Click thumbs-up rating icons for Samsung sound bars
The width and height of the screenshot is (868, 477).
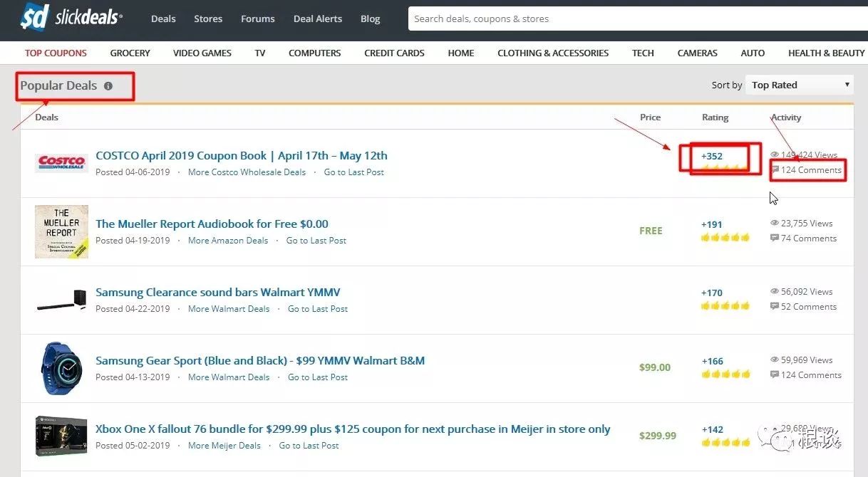725,306
